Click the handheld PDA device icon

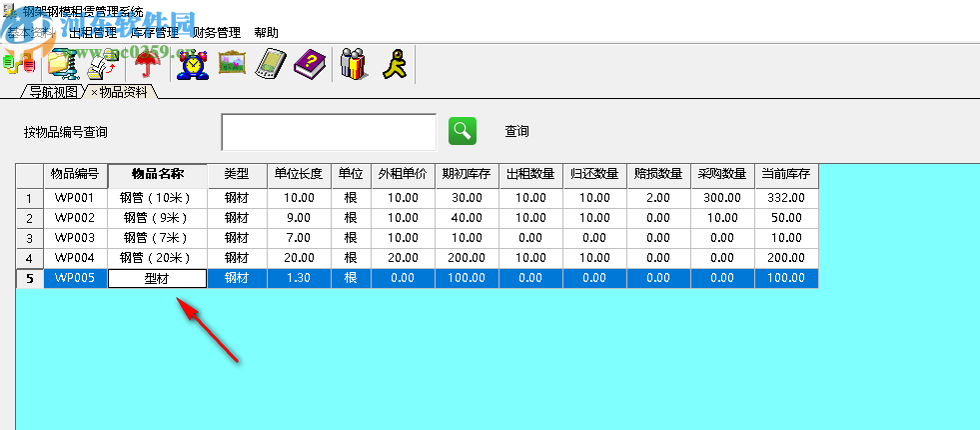pos(270,64)
